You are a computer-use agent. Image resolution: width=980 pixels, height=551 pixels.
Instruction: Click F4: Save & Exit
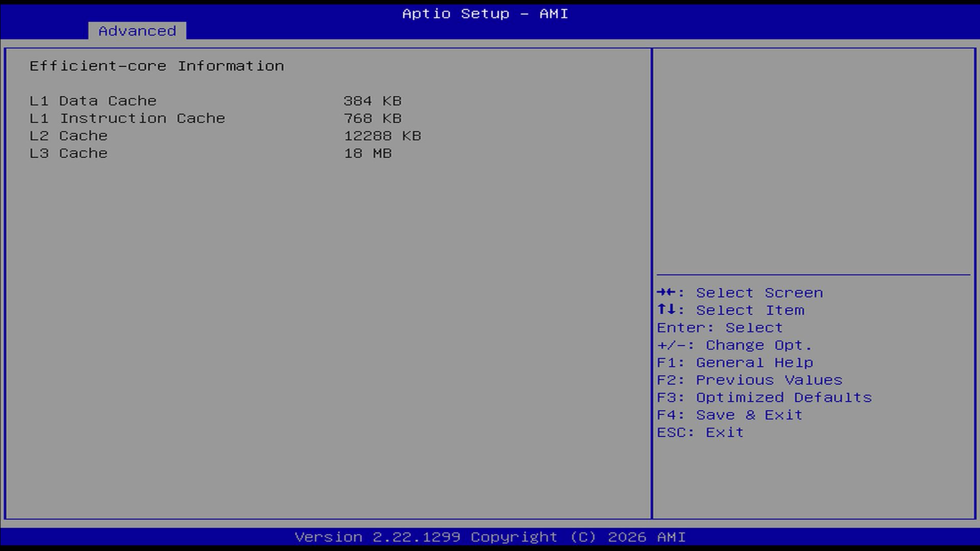pyautogui.click(x=729, y=415)
